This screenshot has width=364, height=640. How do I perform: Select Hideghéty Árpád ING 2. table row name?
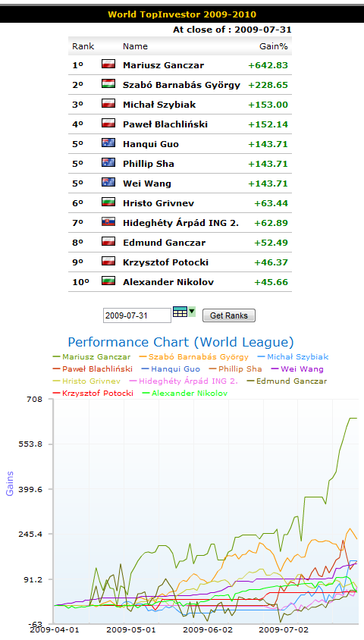[180, 223]
